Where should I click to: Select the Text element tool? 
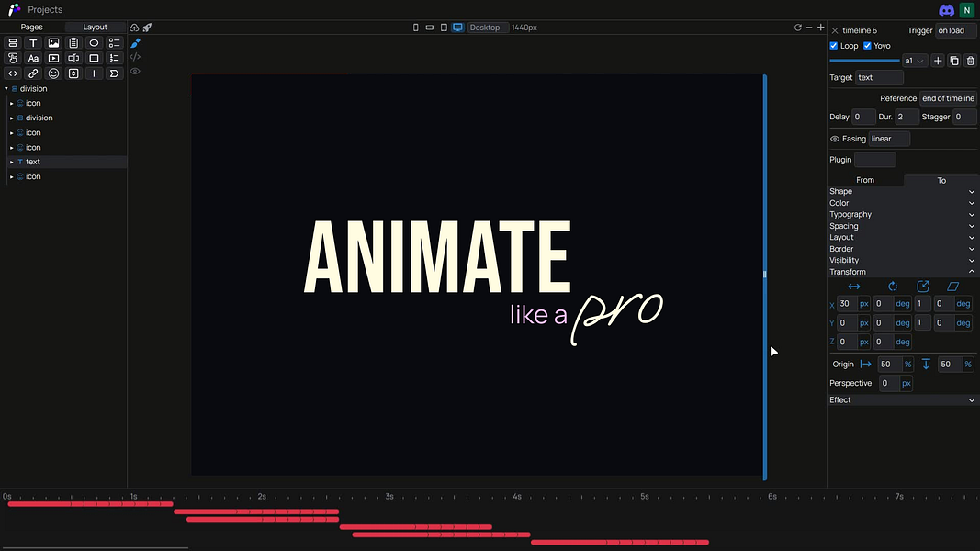[x=33, y=42]
